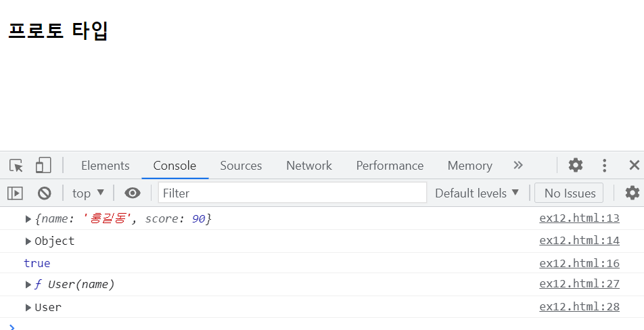Open the top context dropdown
The height and width of the screenshot is (330, 644).
[x=89, y=193]
